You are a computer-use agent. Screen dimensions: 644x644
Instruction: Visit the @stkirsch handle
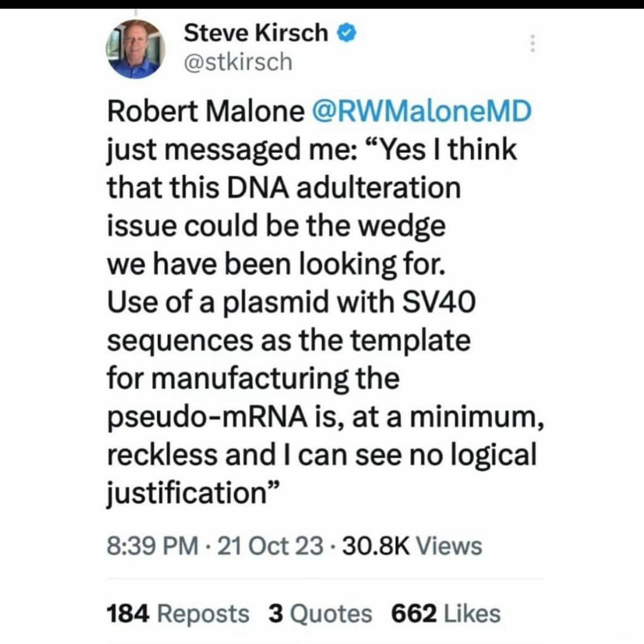238,62
